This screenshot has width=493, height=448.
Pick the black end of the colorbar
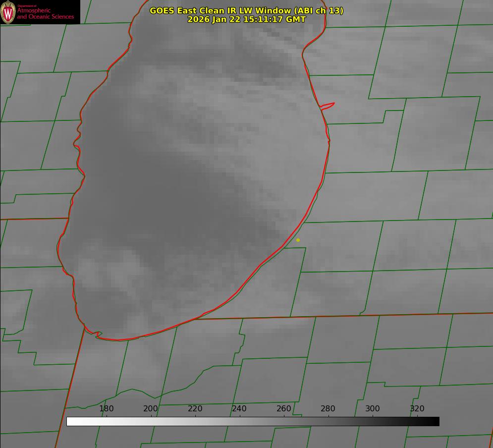click(437, 422)
